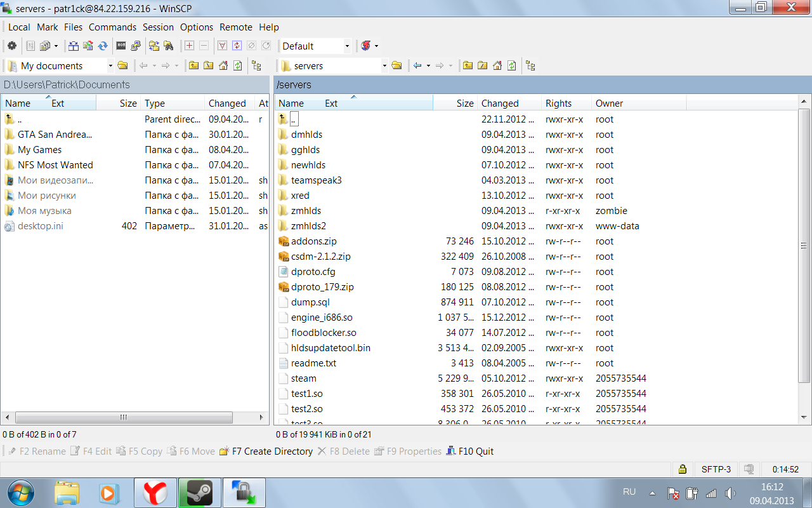Click F10 Quit button

pos(469,451)
